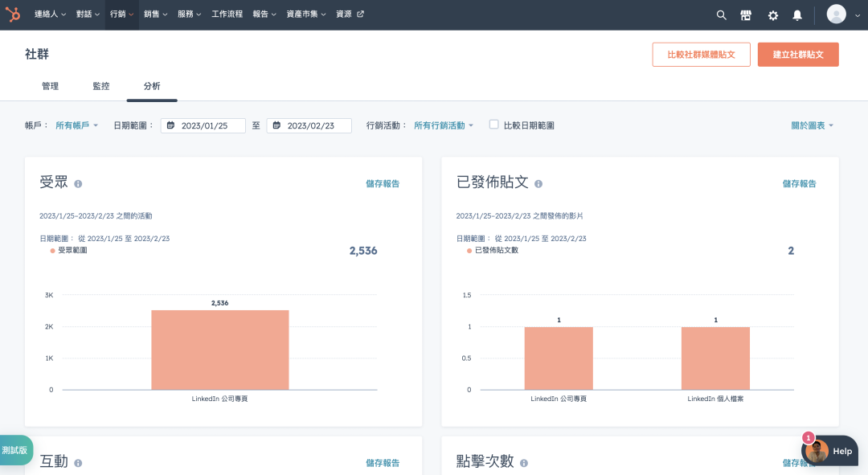Open the notifications bell icon
868x475 pixels.
797,14
